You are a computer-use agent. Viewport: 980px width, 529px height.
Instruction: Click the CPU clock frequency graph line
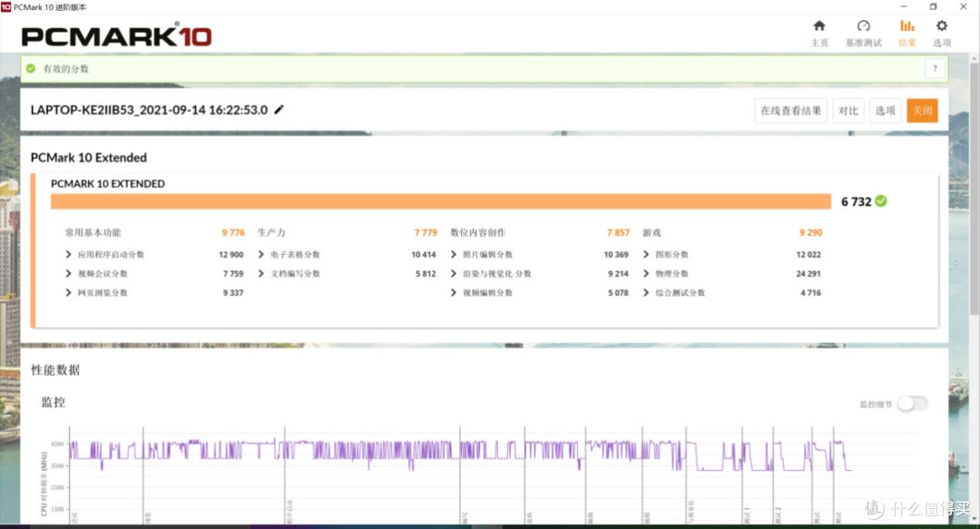(x=459, y=456)
